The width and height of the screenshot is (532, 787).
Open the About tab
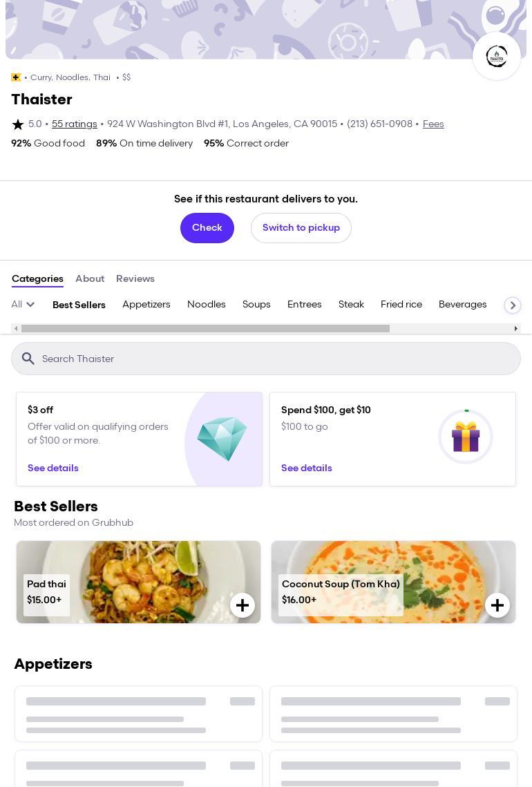(90, 279)
